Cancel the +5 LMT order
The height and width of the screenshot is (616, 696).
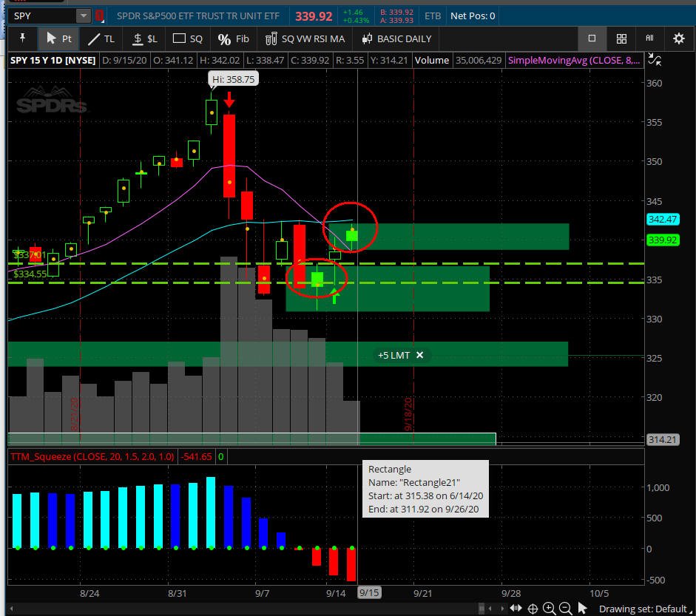pos(419,355)
